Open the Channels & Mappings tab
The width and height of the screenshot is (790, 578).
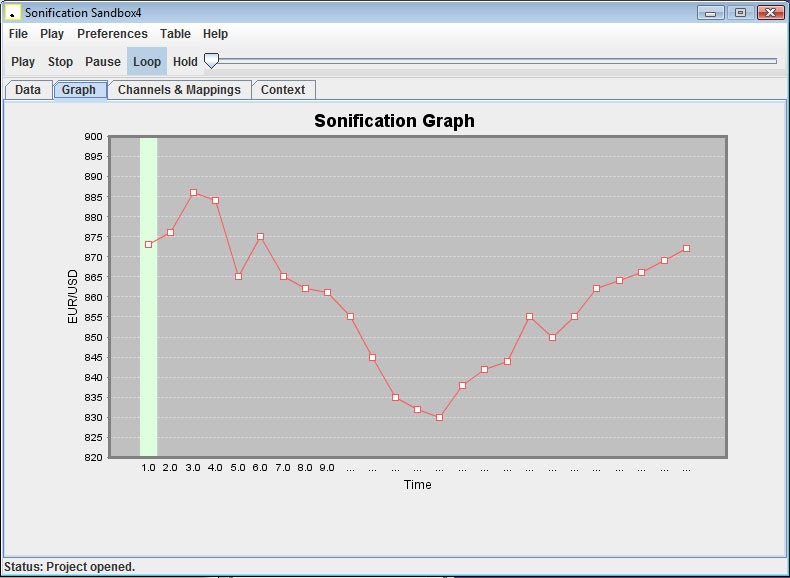pos(179,90)
